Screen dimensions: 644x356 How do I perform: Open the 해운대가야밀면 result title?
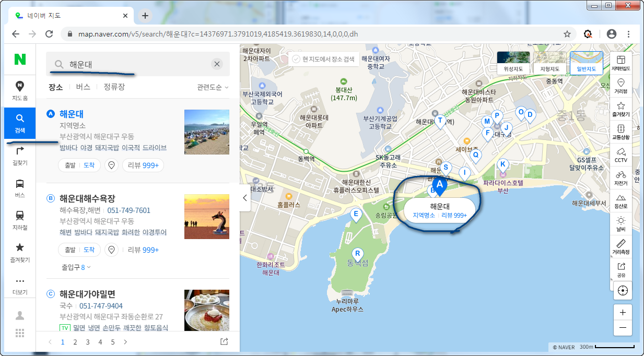(87, 294)
